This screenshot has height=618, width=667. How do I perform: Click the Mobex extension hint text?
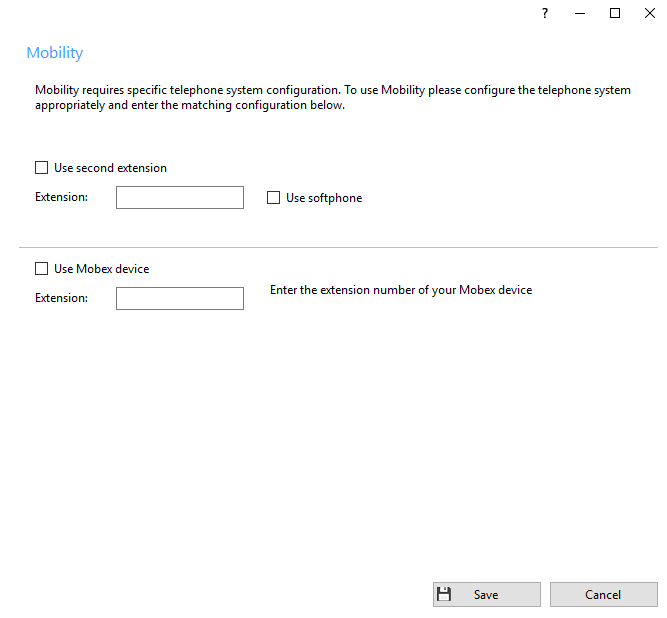click(x=401, y=290)
